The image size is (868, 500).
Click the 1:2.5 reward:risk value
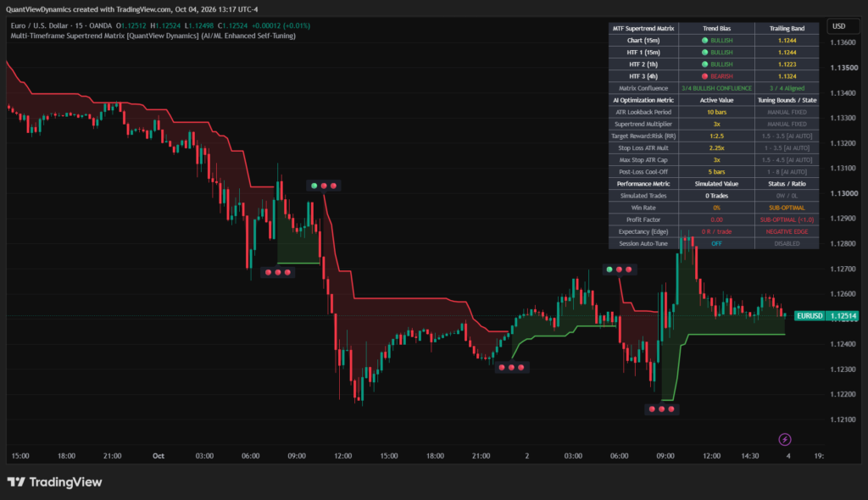(716, 136)
